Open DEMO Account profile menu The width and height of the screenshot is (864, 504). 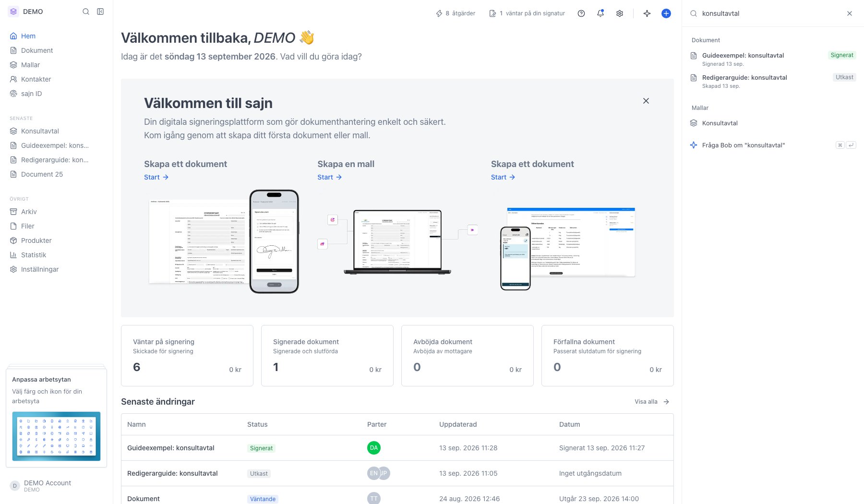tap(56, 486)
